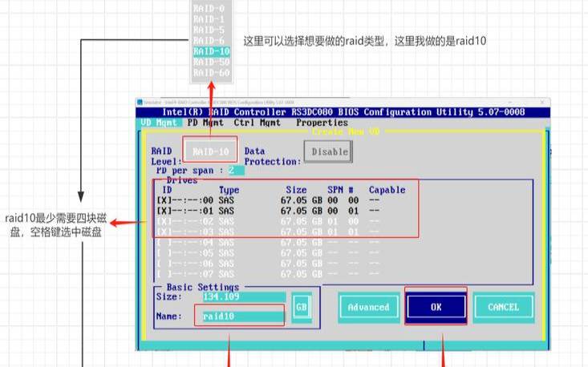
Task: Switch to the PD Mgmt tab
Action: click(205, 123)
